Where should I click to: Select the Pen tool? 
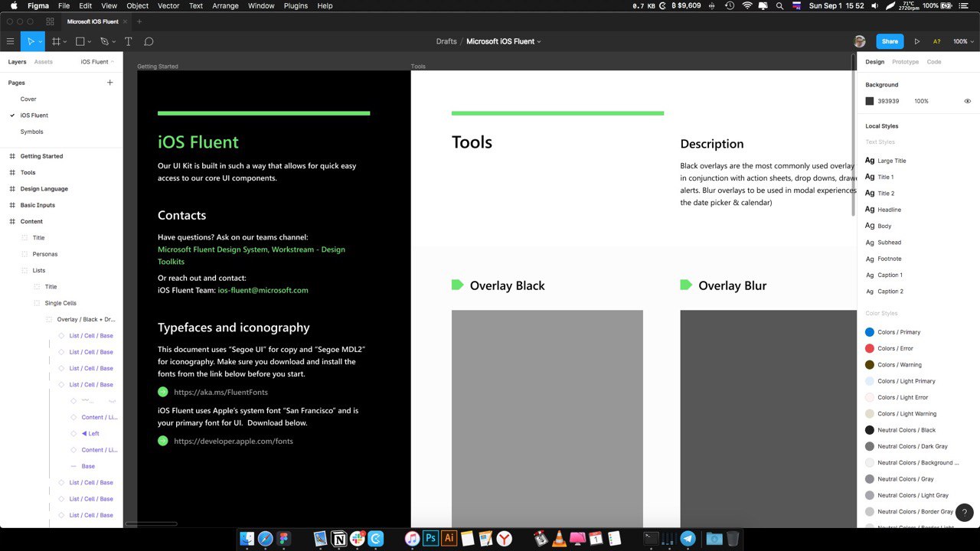coord(104,41)
